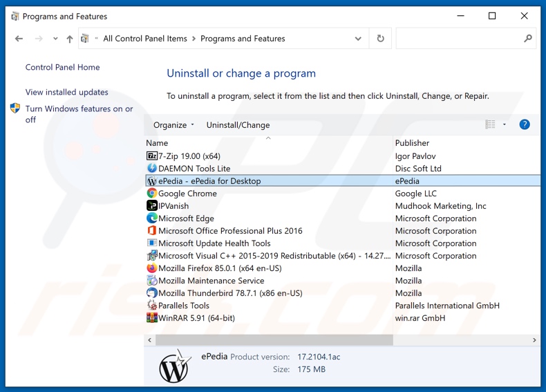
Task: Click the IPVanish icon
Action: coord(152,205)
